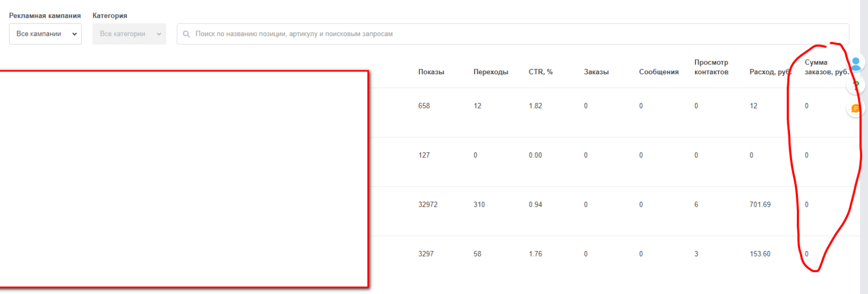Select the impressions value 3297
The width and height of the screenshot is (868, 294).
[x=426, y=254]
